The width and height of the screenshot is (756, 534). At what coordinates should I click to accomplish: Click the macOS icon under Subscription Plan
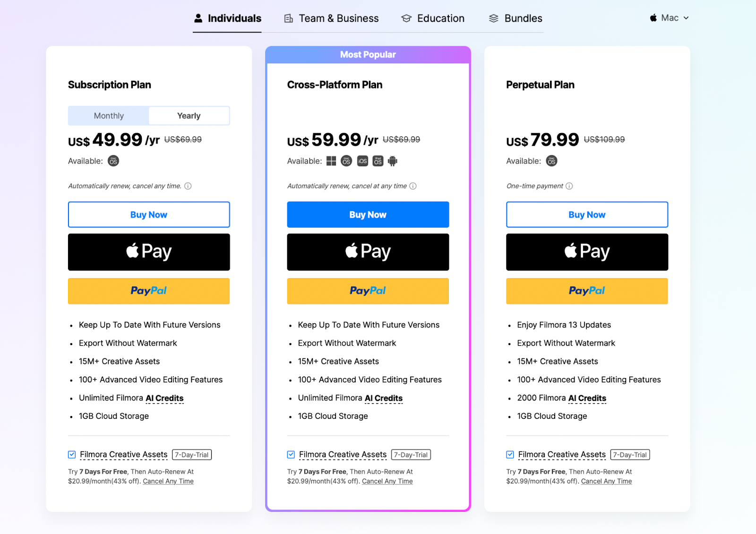[113, 161]
